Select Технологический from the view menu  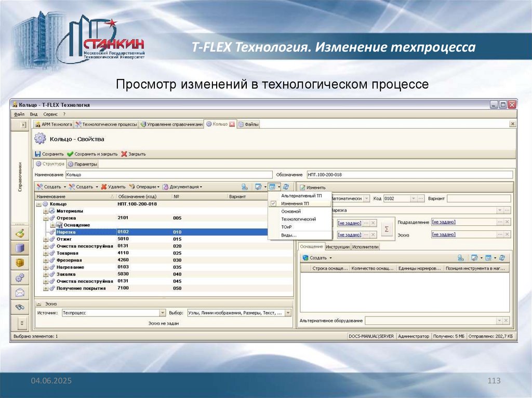pyautogui.click(x=299, y=219)
